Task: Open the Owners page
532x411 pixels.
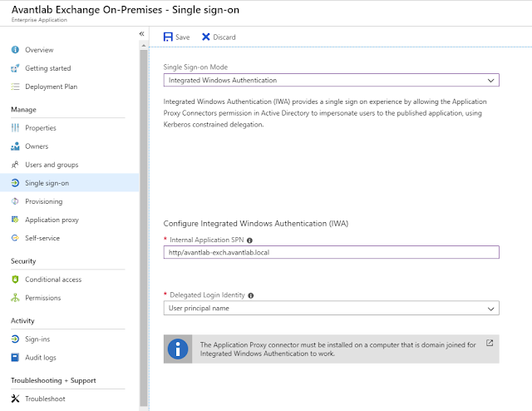Action: (x=69, y=146)
